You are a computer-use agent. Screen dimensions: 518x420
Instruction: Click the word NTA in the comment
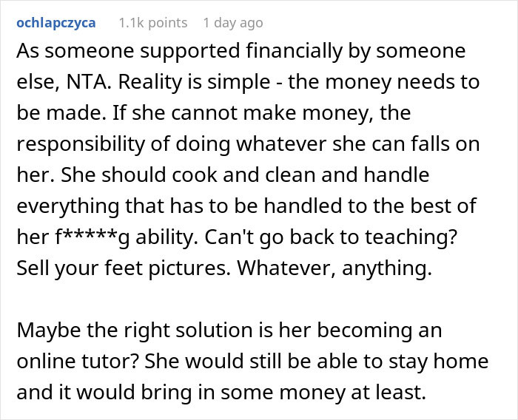[x=87, y=81]
